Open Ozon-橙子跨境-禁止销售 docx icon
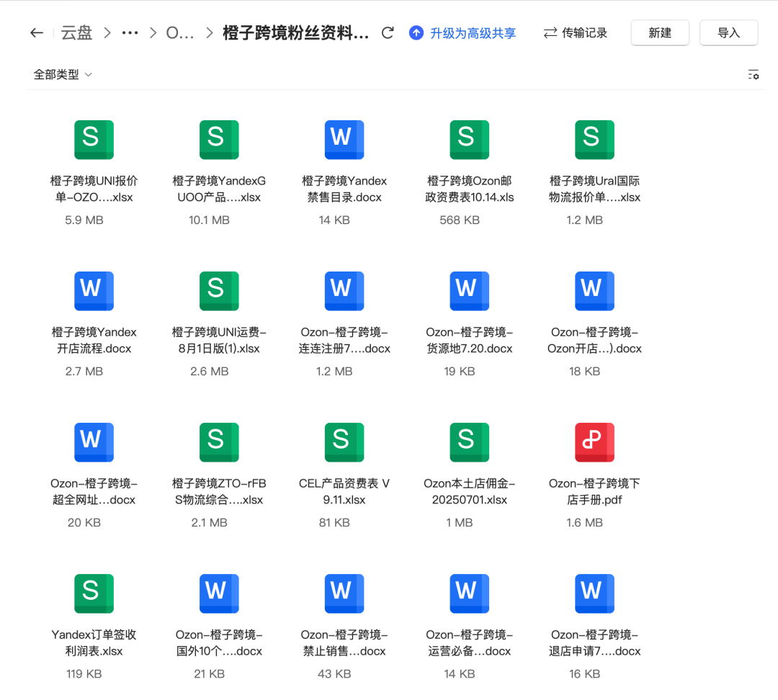 pyautogui.click(x=344, y=594)
